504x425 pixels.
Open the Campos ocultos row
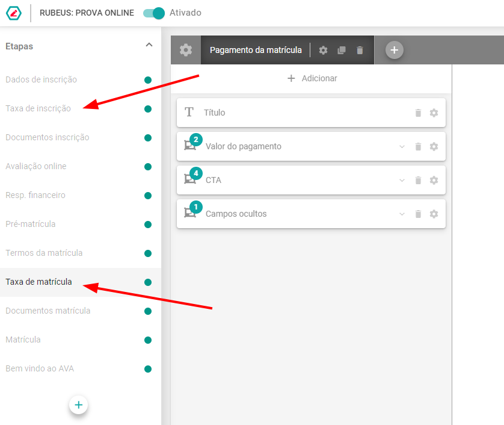coord(311,214)
